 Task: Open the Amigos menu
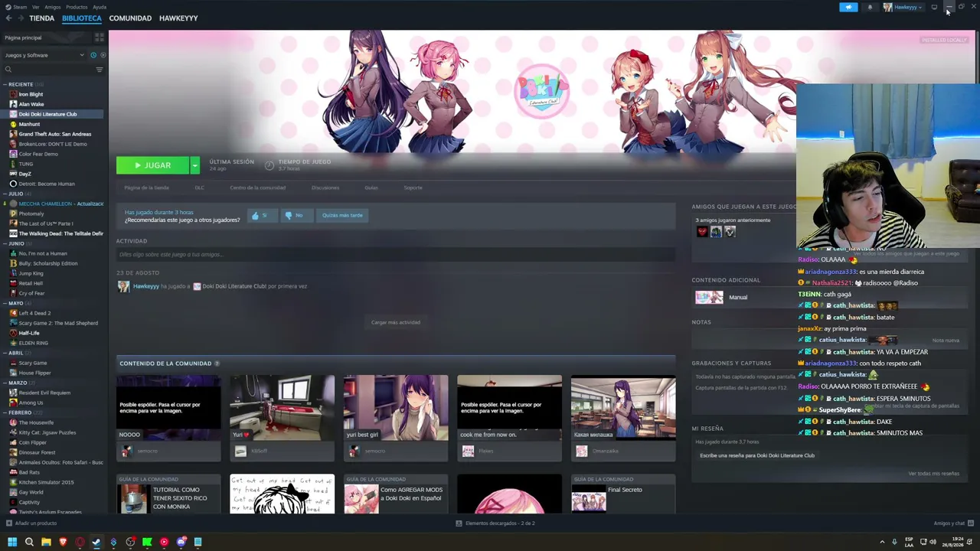[x=53, y=7]
